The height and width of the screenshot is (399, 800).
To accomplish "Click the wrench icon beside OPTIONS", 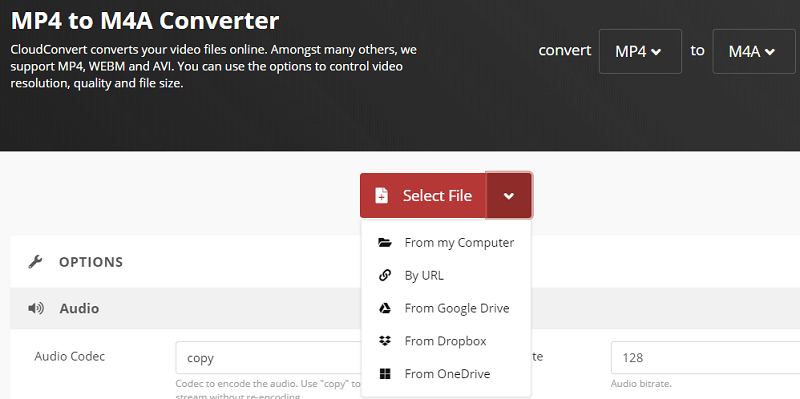I will coord(35,262).
